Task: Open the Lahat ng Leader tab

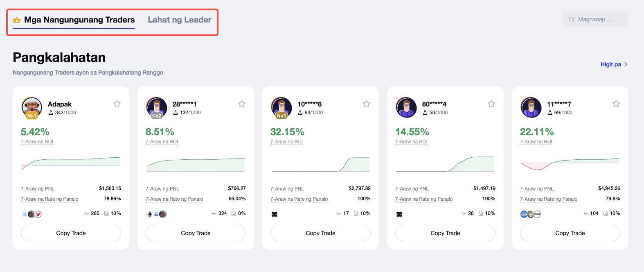Action: point(180,20)
